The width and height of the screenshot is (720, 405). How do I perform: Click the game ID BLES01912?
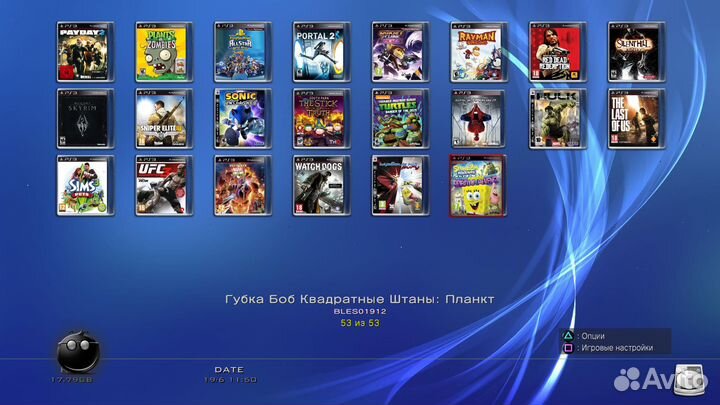[360, 311]
